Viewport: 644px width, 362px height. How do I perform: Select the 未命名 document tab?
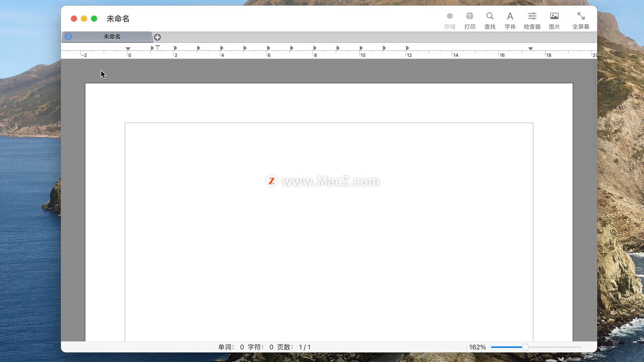pyautogui.click(x=112, y=37)
